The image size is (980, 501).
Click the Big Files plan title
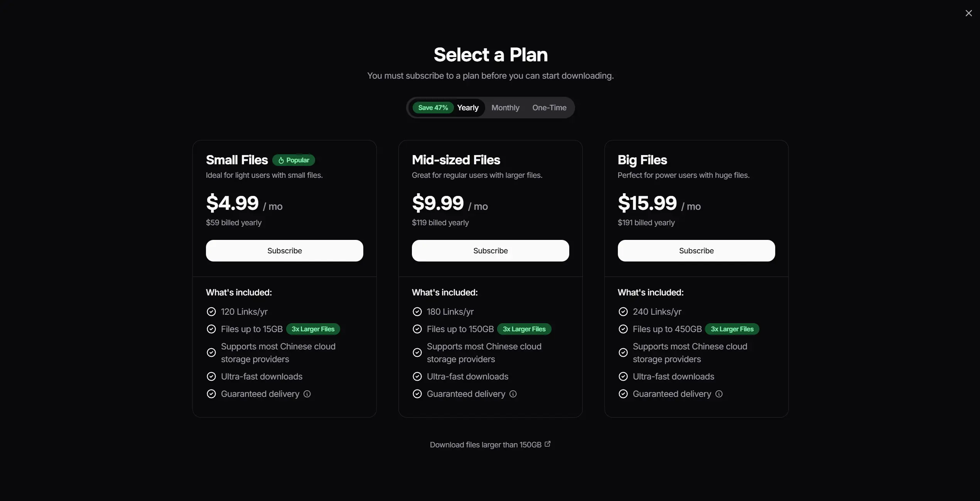[642, 160]
